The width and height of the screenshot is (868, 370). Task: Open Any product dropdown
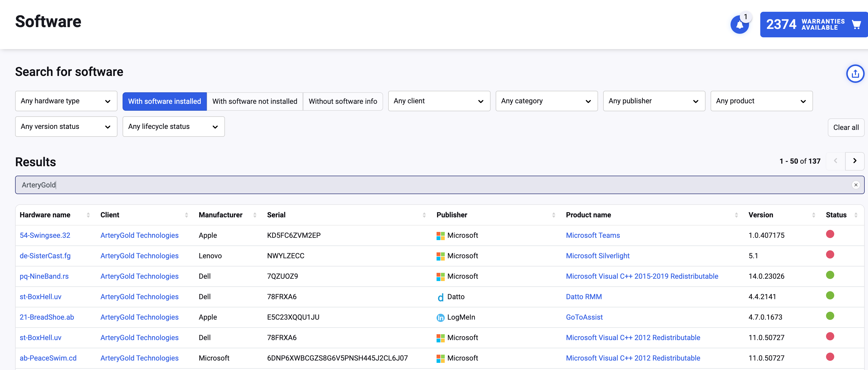[762, 101]
